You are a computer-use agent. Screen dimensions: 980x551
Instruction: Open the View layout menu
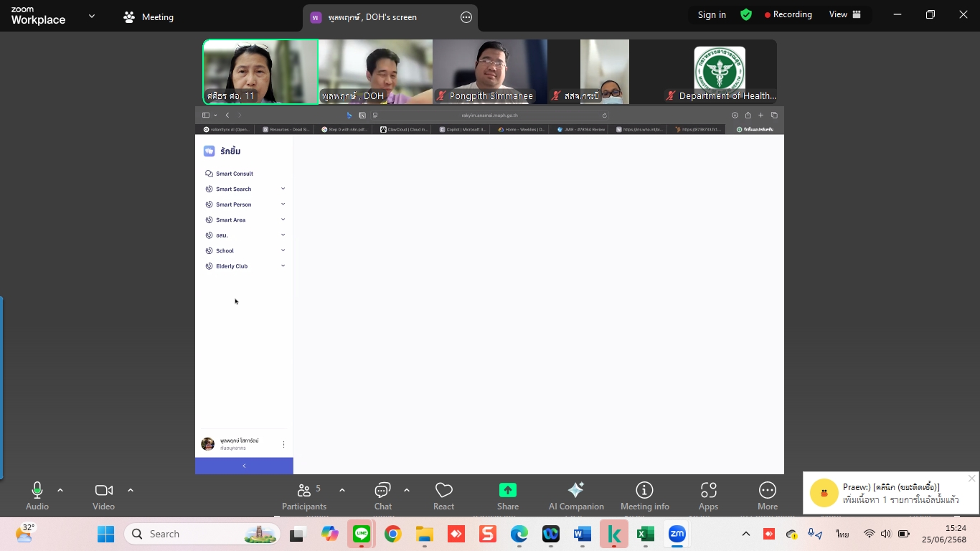pyautogui.click(x=845, y=14)
